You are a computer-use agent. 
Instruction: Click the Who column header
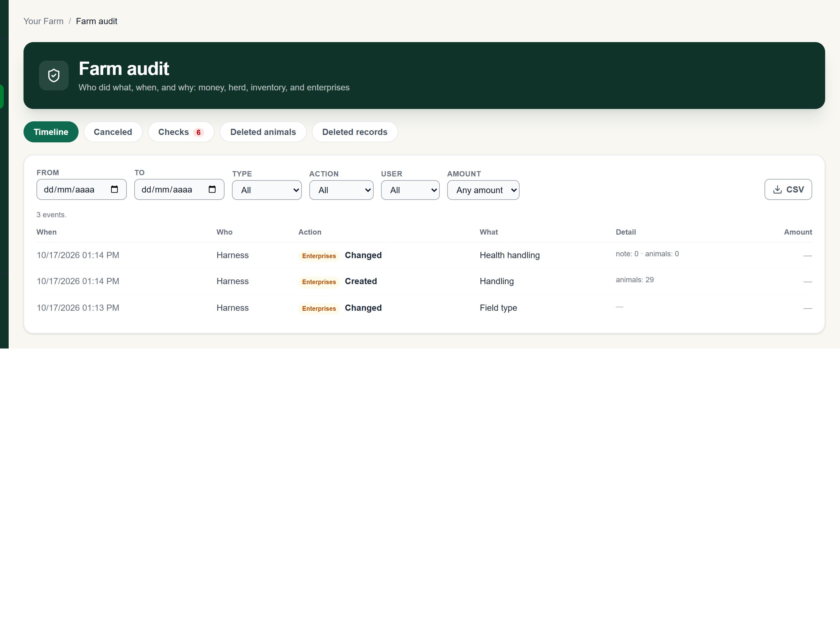(x=224, y=232)
